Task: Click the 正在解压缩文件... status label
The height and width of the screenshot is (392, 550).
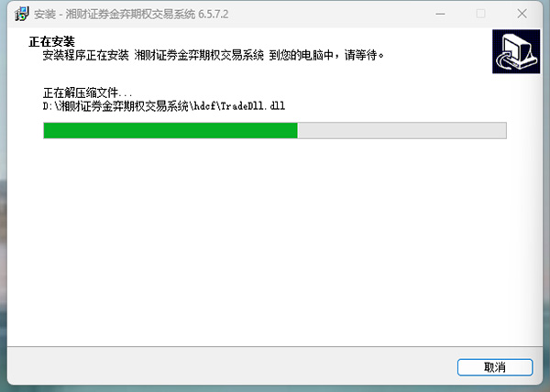Action: coord(87,93)
